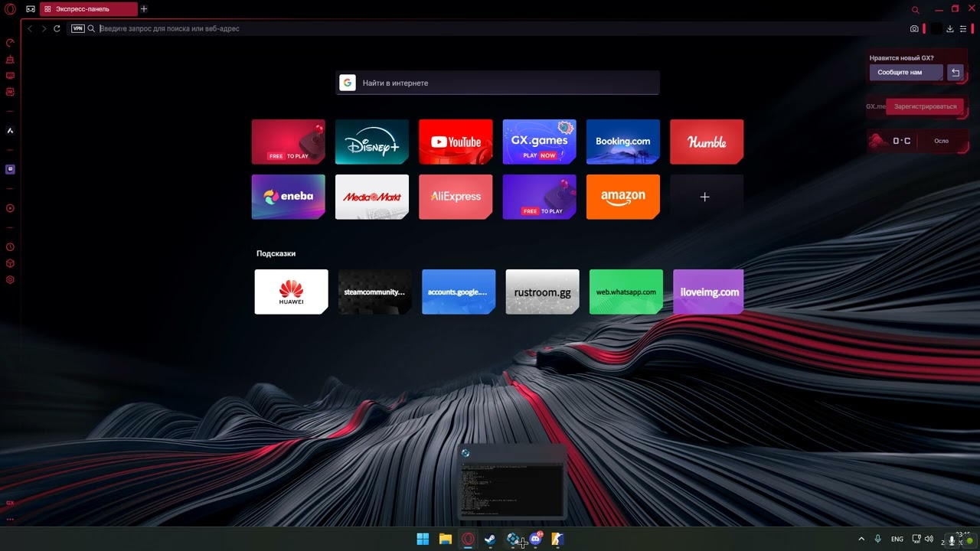Open Extensions from the sidebar cube icon
The image size is (980, 551).
tap(10, 263)
